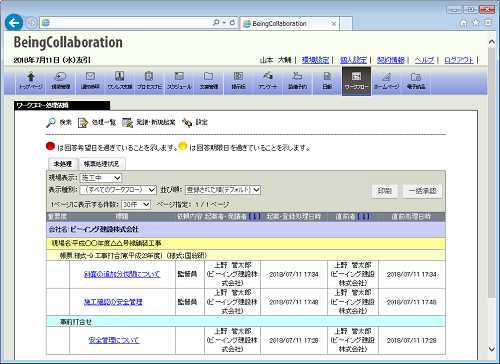Screen dimensions: 500x364
Task: Open 電子納品 folder icon
Action: coord(416,81)
